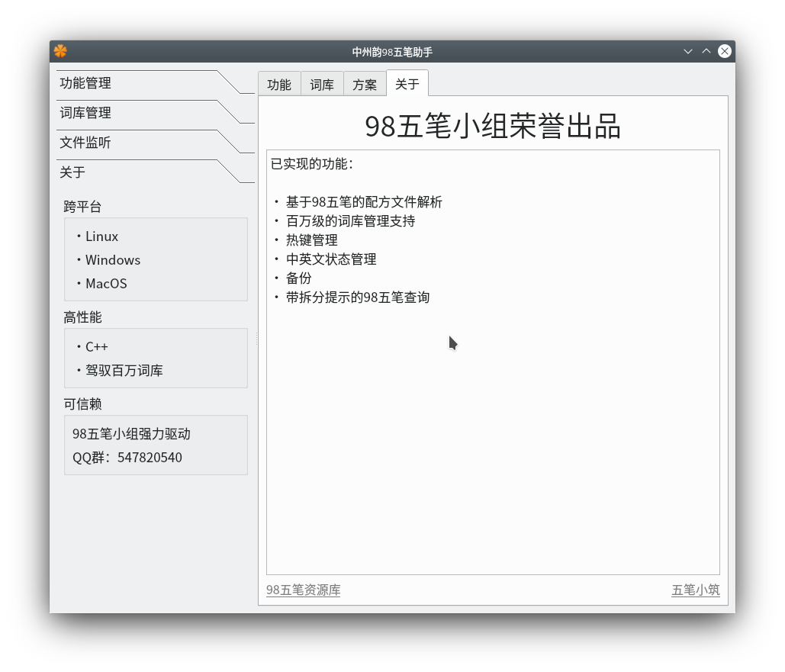Open the 98五笔资源库 link

click(x=303, y=590)
